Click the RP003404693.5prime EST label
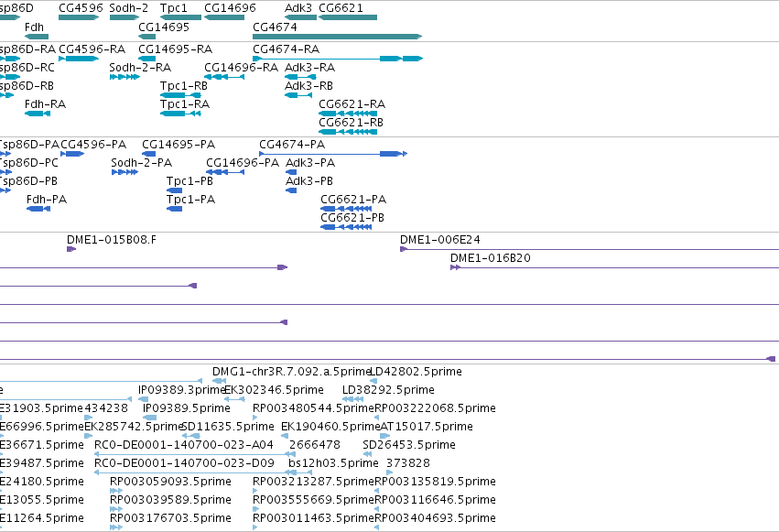This screenshot has width=779, height=532. 435,518
